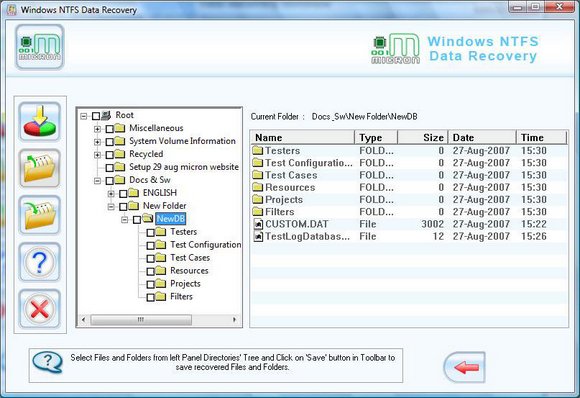
Task: Sort file list by Size column header
Action: point(423,138)
